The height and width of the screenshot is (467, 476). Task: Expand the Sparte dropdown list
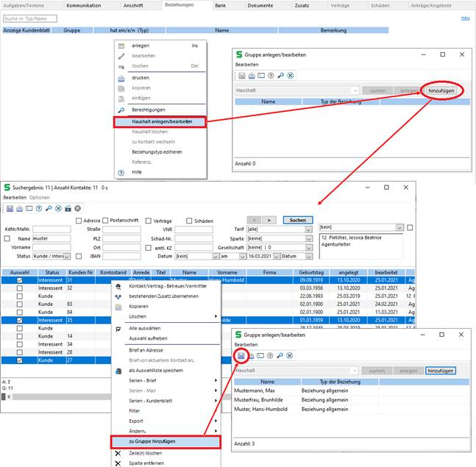[308, 238]
